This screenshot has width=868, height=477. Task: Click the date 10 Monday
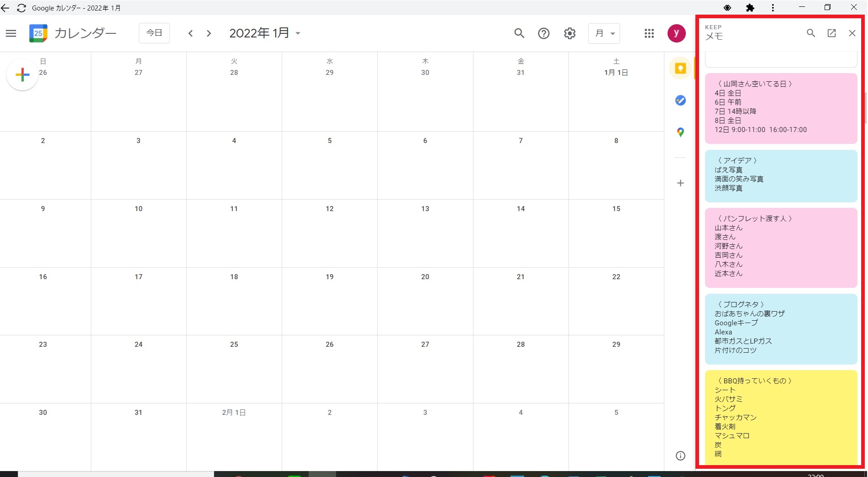coord(138,209)
